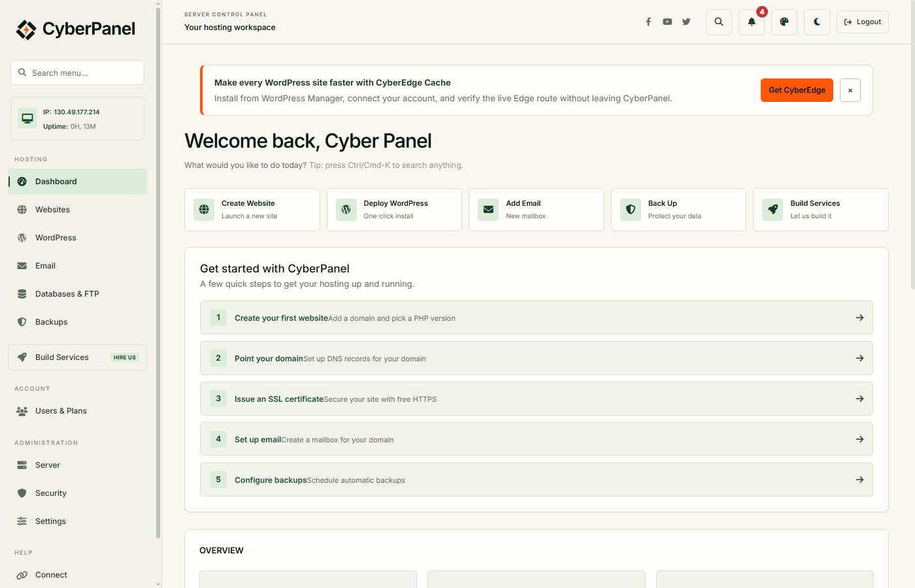Open the Twitter social link icon

coord(686,22)
